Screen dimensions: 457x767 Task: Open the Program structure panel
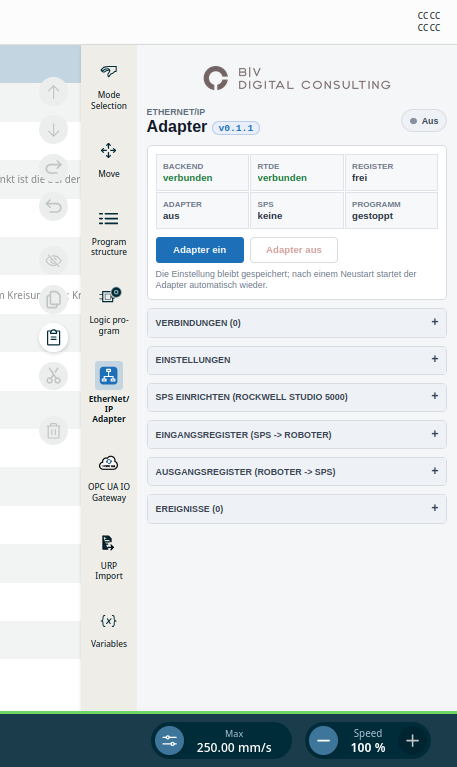109,233
